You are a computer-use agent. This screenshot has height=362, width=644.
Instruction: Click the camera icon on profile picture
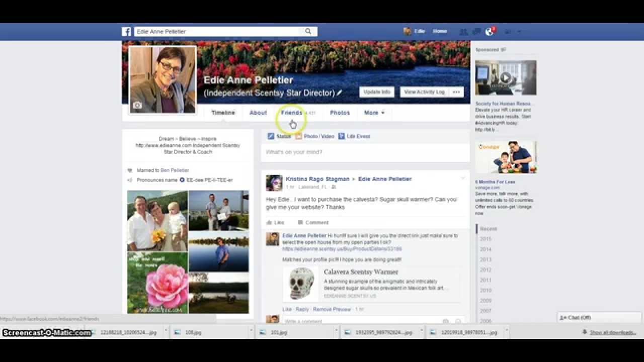(x=137, y=105)
